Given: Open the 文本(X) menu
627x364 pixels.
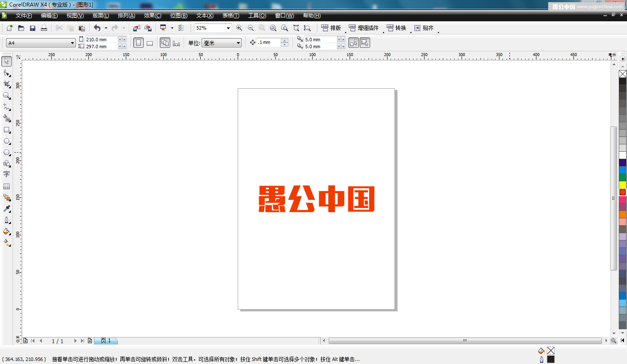Looking at the screenshot, I should [205, 16].
